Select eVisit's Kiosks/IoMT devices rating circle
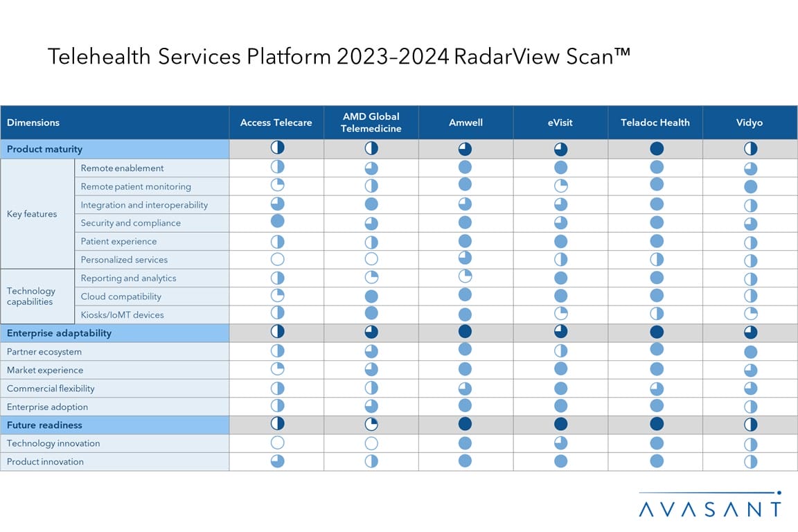The image size is (798, 532). (560, 314)
